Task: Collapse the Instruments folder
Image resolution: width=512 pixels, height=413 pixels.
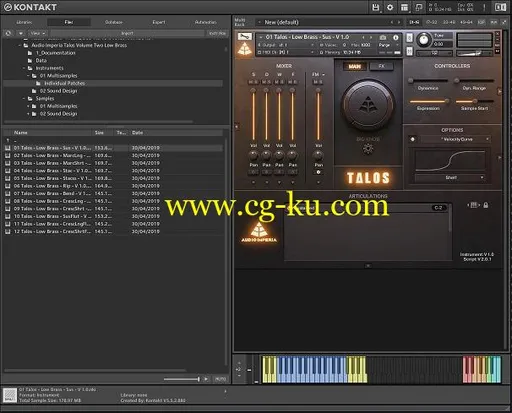Action: tap(24, 68)
